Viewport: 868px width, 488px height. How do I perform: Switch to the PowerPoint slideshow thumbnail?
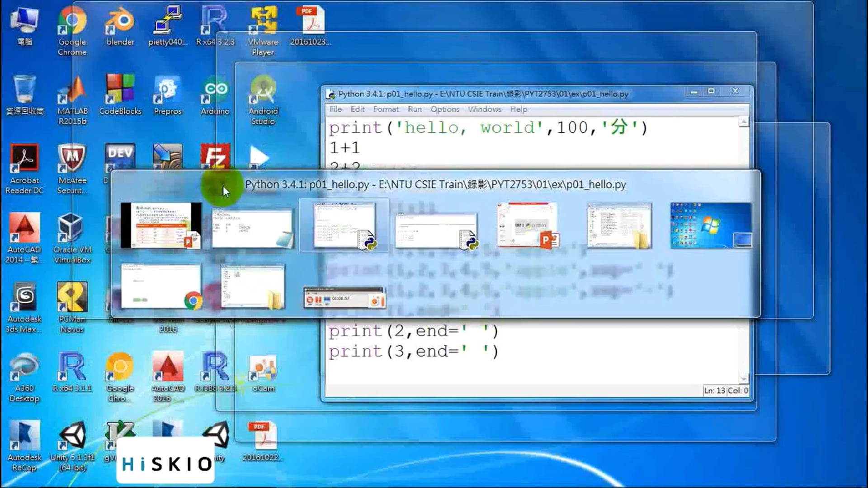(x=161, y=225)
